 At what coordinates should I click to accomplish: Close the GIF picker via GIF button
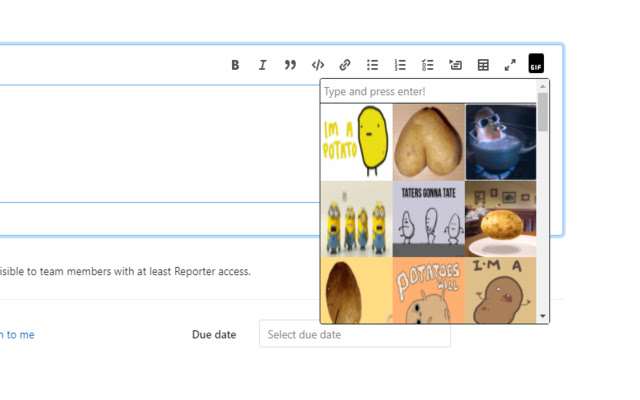536,64
